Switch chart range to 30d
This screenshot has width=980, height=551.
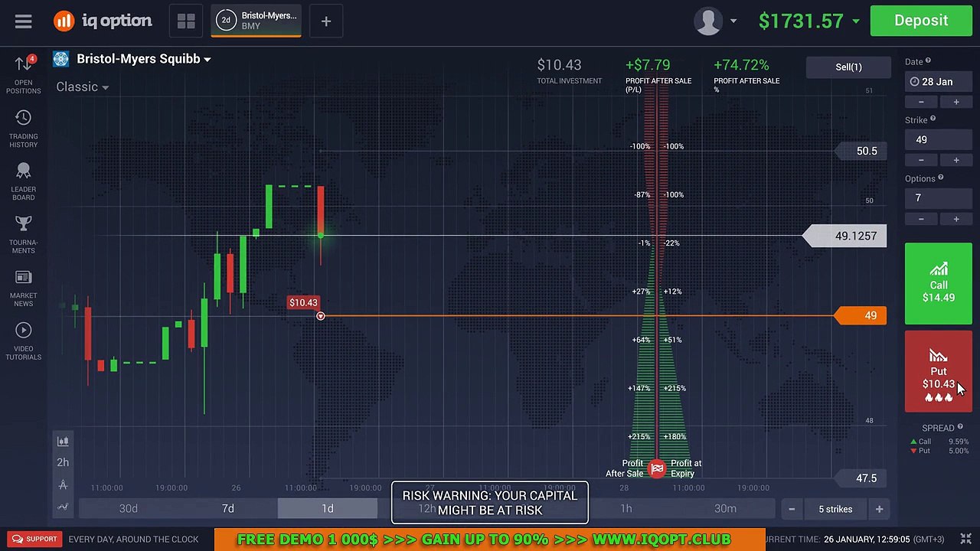(x=129, y=509)
